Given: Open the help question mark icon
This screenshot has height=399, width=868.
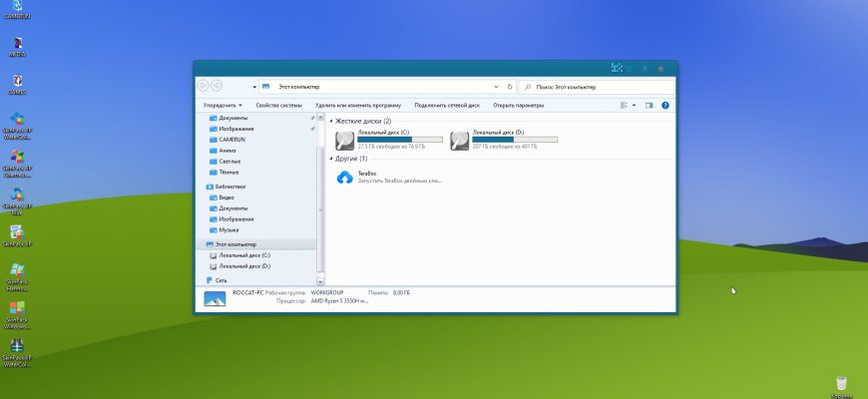Looking at the screenshot, I should click(664, 105).
